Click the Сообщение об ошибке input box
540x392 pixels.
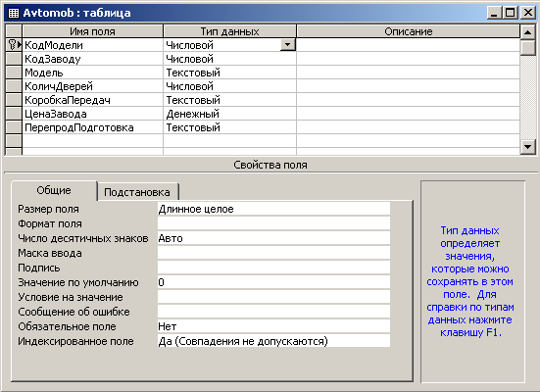coord(273,312)
